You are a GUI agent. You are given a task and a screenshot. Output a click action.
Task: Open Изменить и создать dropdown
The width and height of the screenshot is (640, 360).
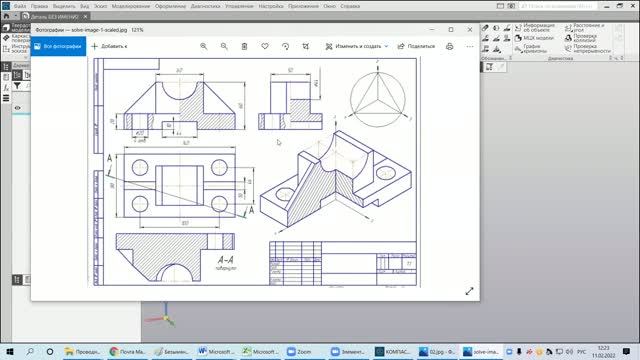pos(357,47)
